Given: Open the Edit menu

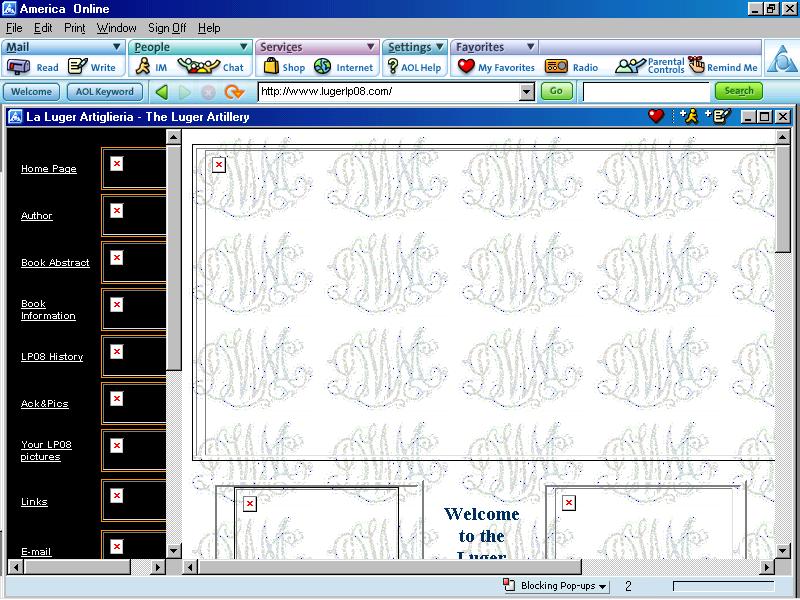Looking at the screenshot, I should tap(43, 28).
